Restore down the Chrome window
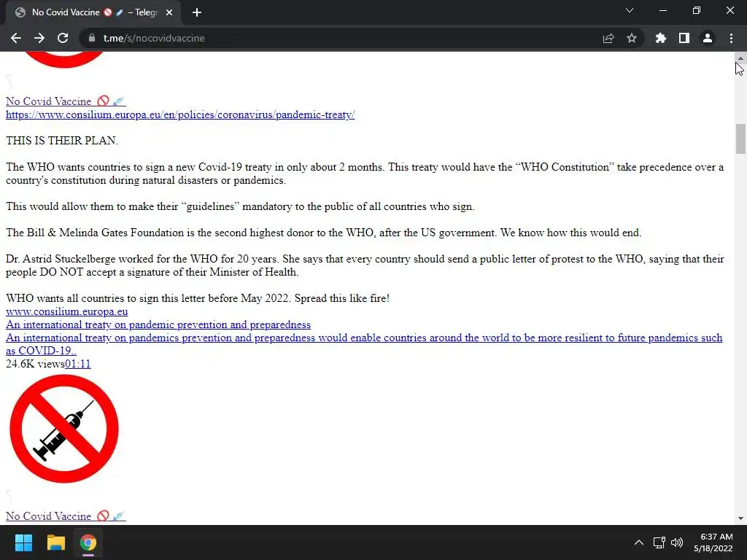This screenshot has width=747, height=560. coord(697,10)
